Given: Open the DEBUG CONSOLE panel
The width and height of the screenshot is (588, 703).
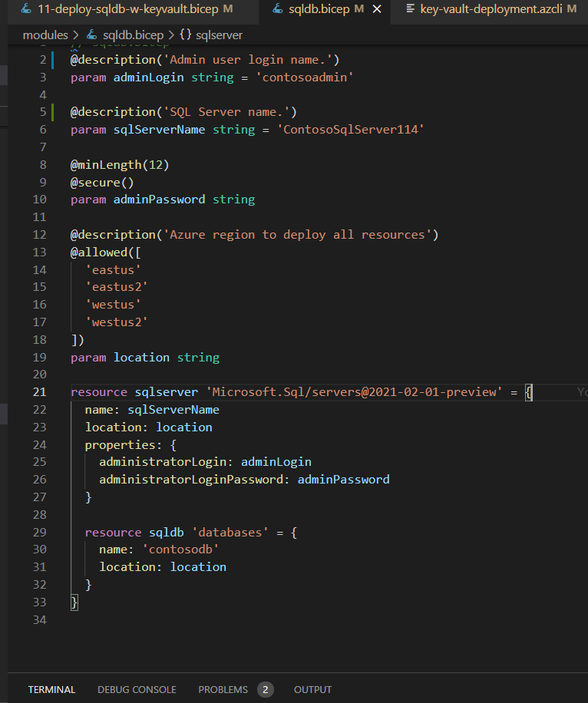Looking at the screenshot, I should coord(137,689).
